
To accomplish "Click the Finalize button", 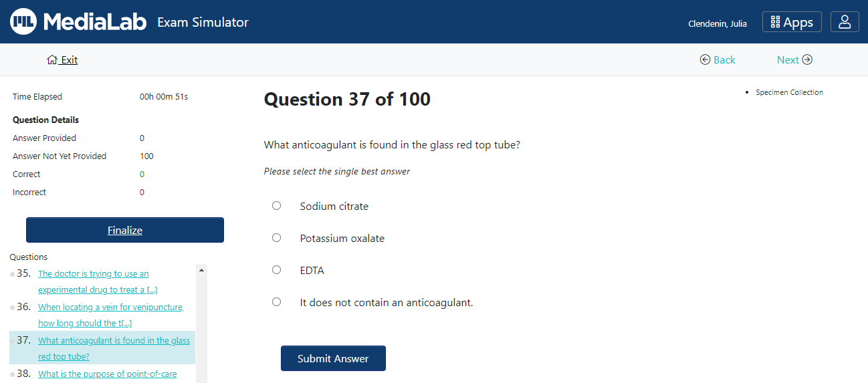I will click(125, 230).
